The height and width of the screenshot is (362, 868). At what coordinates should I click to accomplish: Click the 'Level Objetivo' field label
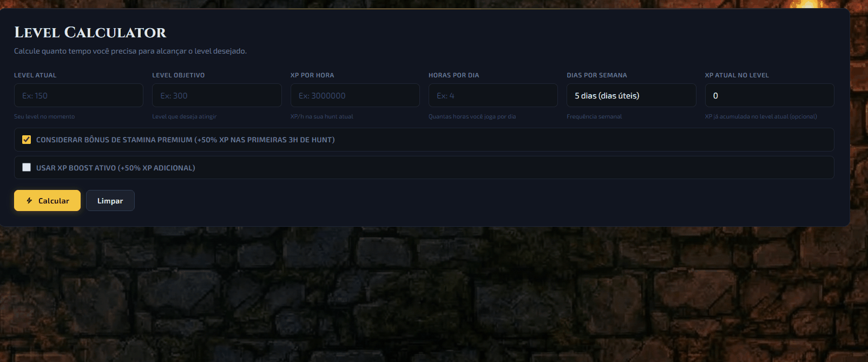click(x=178, y=75)
